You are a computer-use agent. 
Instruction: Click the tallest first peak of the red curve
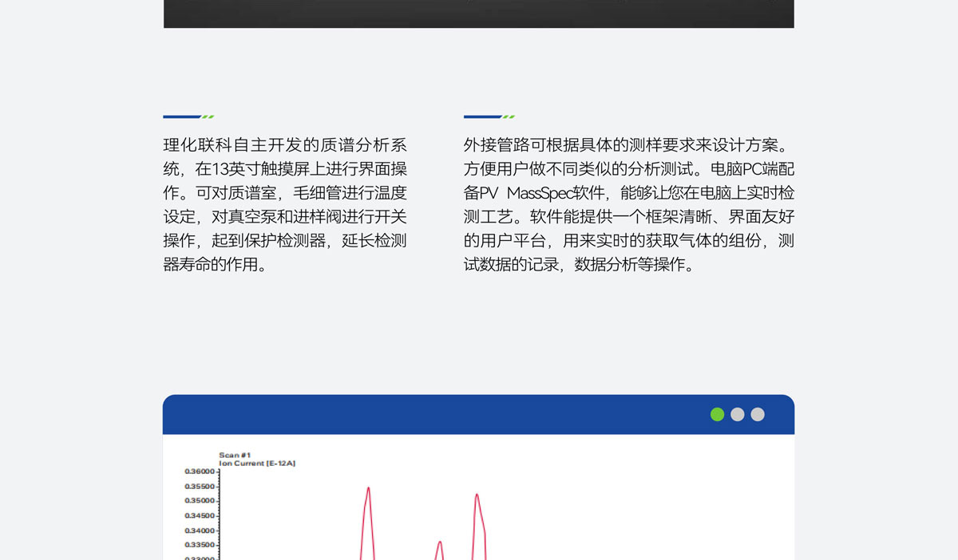368,489
